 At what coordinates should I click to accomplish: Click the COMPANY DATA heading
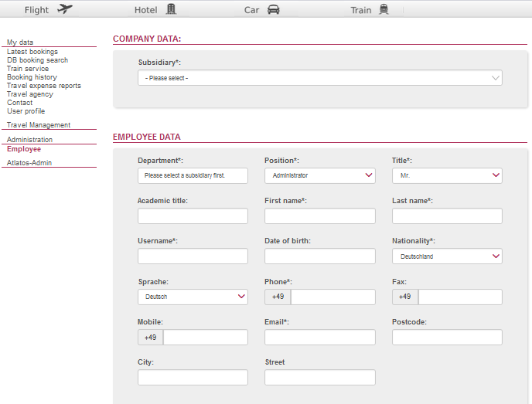click(147, 39)
